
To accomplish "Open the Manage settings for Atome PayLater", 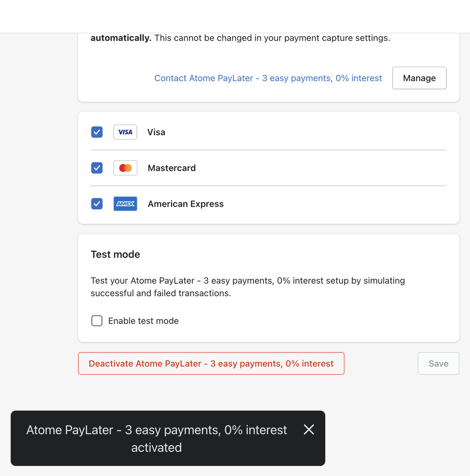I will [x=419, y=78].
